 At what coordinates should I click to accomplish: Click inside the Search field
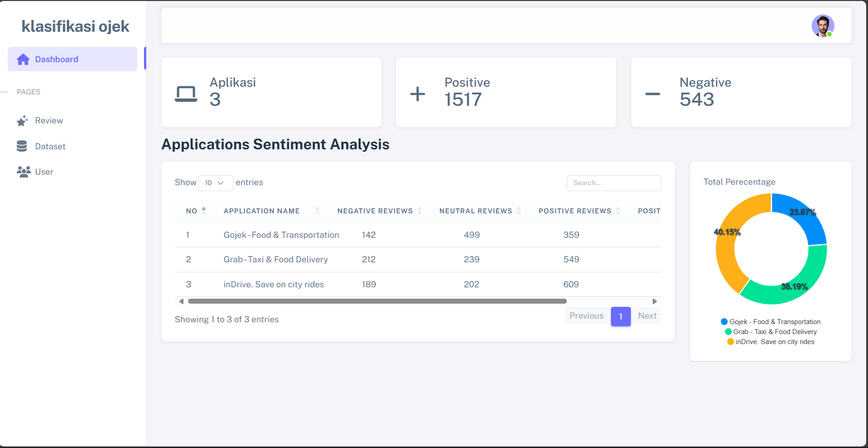(614, 183)
